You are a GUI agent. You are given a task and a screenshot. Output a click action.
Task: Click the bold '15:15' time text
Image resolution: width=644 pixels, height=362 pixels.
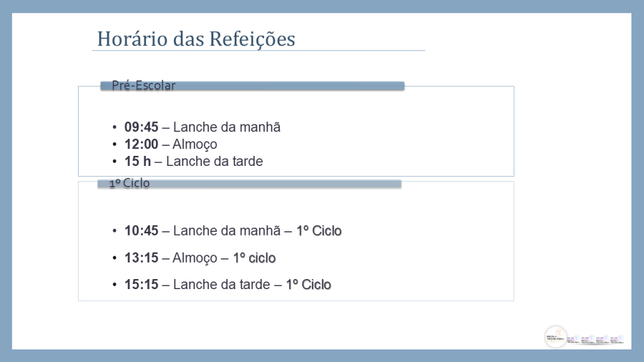pos(142,285)
